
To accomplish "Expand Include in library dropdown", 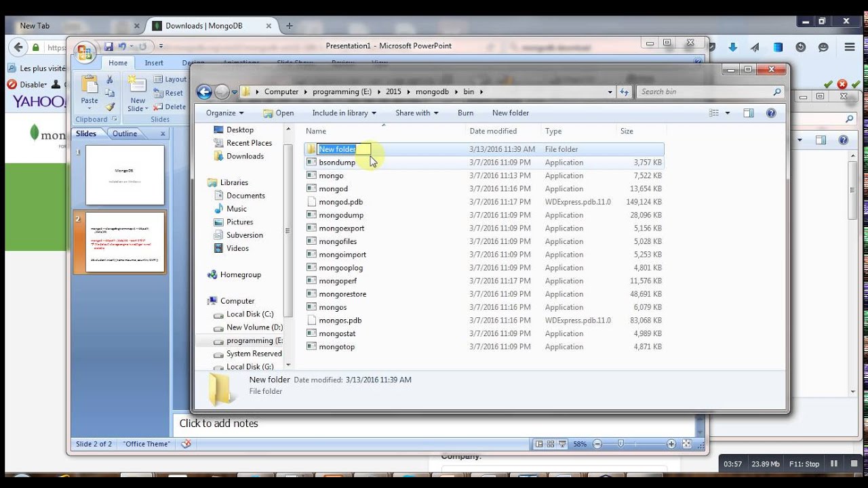I will tap(344, 113).
